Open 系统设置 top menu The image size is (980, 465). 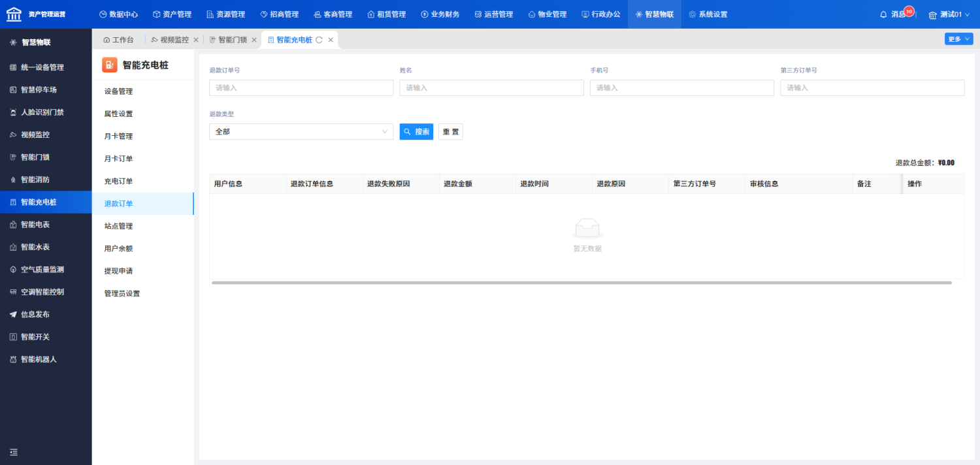[708, 14]
